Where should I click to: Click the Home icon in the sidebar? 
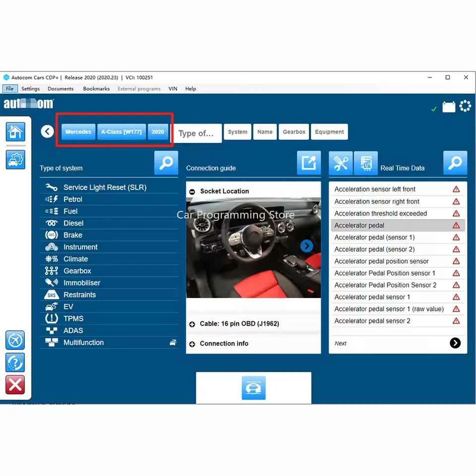[x=15, y=132]
